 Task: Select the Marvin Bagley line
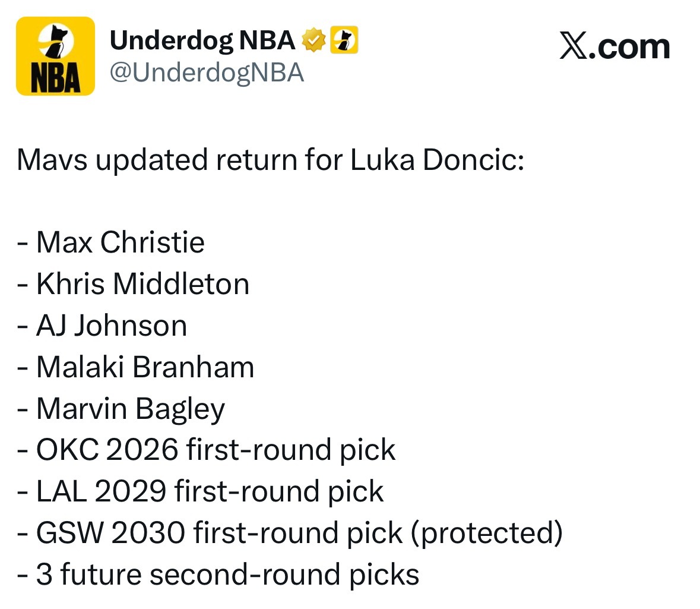[121, 409]
